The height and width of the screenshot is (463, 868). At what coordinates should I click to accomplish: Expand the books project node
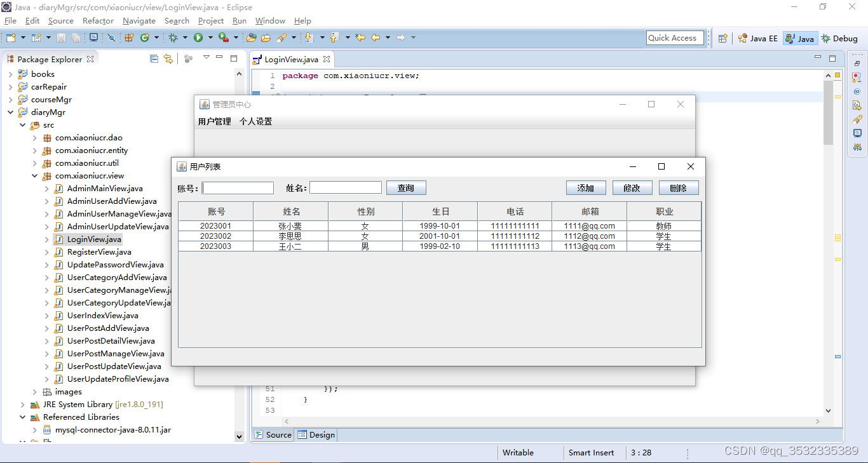10,74
